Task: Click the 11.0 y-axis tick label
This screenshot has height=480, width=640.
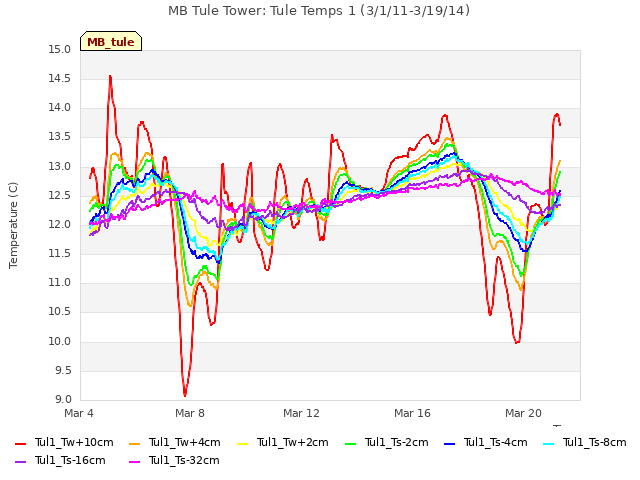Action: [60, 283]
